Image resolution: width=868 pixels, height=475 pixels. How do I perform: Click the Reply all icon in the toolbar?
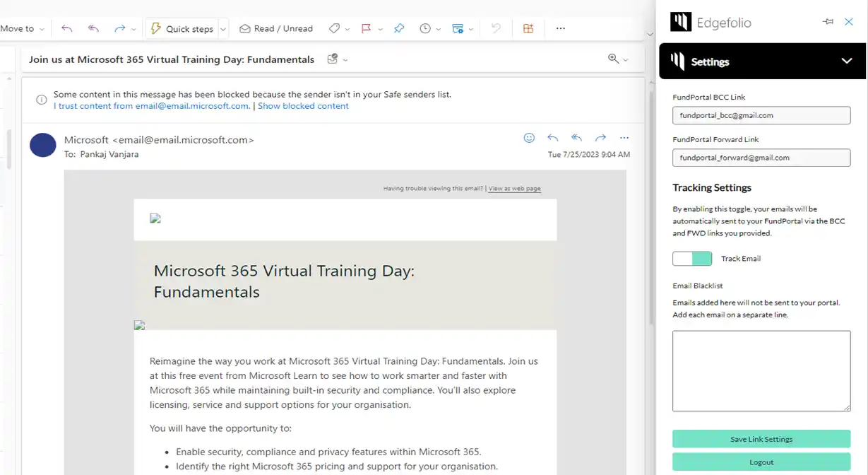coord(93,28)
